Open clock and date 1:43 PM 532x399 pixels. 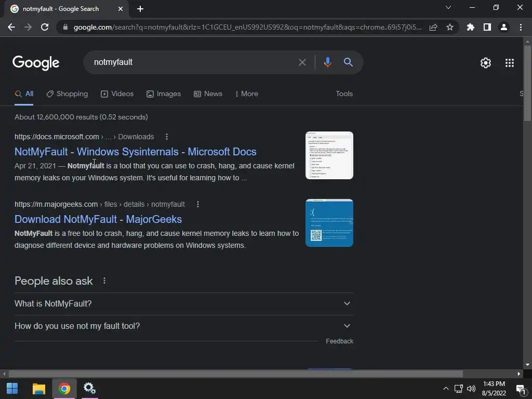(x=494, y=389)
